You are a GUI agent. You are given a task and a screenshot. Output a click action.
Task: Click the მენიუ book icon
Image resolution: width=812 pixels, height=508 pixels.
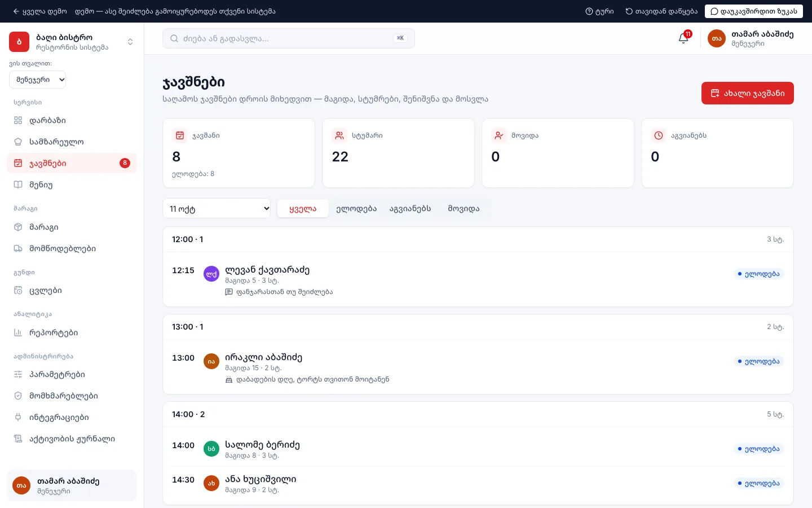pyautogui.click(x=18, y=185)
